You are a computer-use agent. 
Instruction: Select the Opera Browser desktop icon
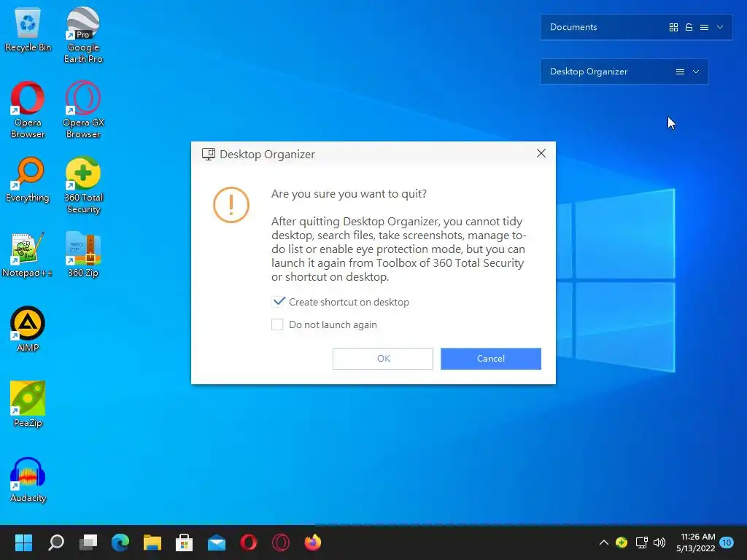click(x=28, y=110)
